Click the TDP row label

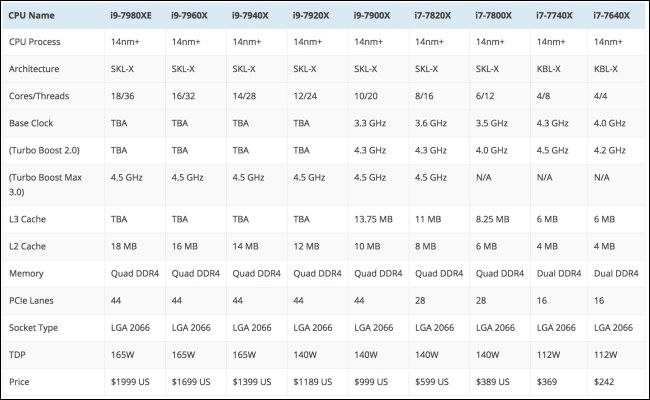(17, 354)
